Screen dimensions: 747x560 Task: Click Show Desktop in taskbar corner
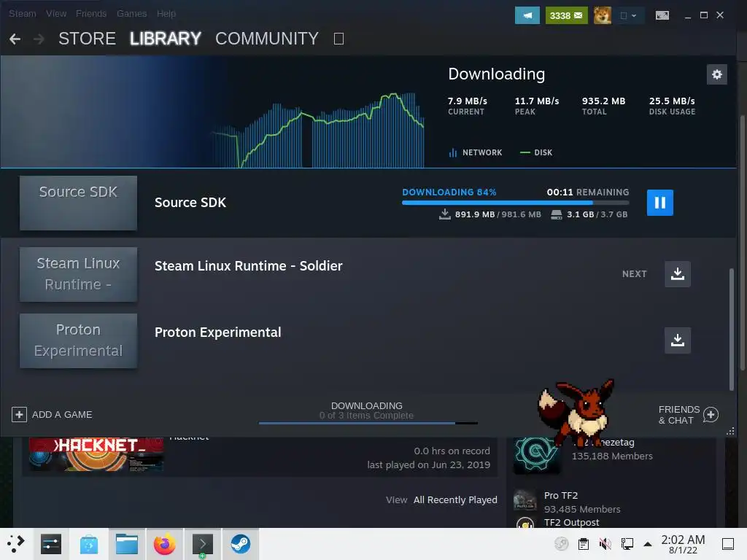(x=727, y=544)
